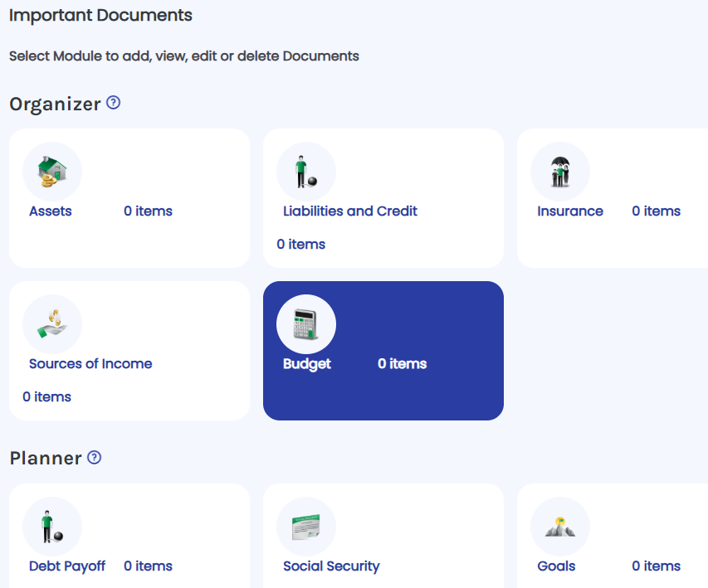708x588 pixels.
Task: Click the 'Select Module to add' instruction text
Action: (183, 56)
